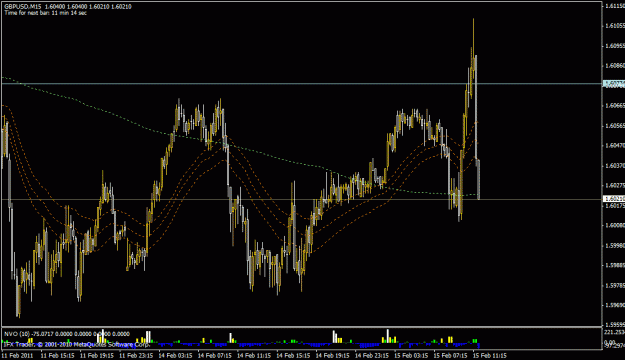Click the 1.59595 price axis label
Viewport: 625px width, 360px height.
point(615,325)
